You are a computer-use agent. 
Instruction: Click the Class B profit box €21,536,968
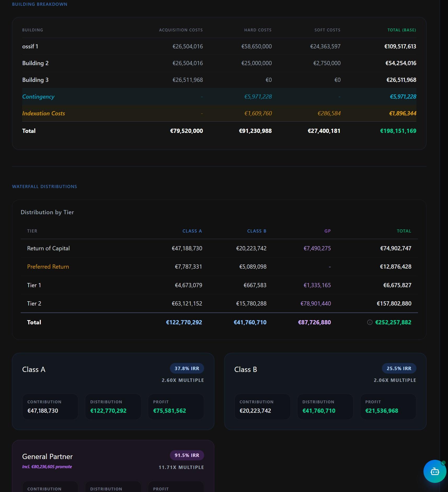click(x=388, y=407)
